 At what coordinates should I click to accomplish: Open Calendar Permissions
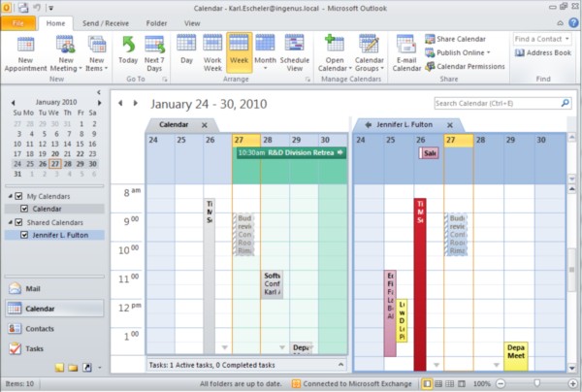click(x=465, y=66)
